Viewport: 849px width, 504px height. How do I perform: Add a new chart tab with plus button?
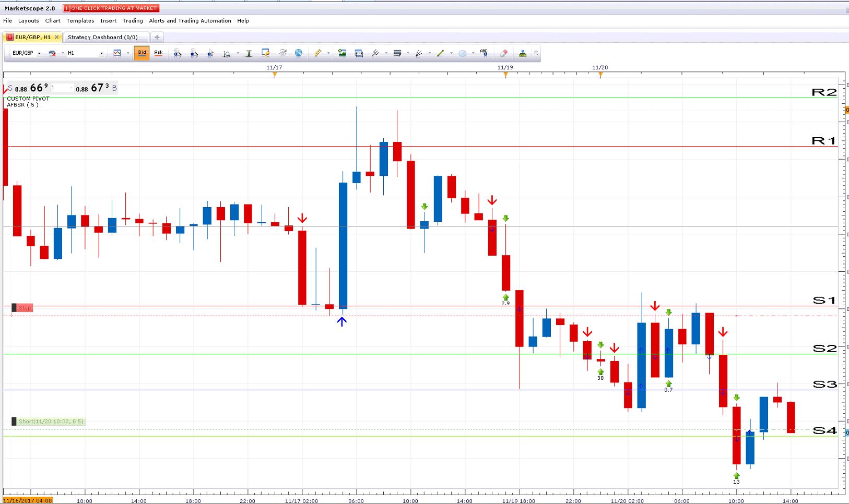157,37
